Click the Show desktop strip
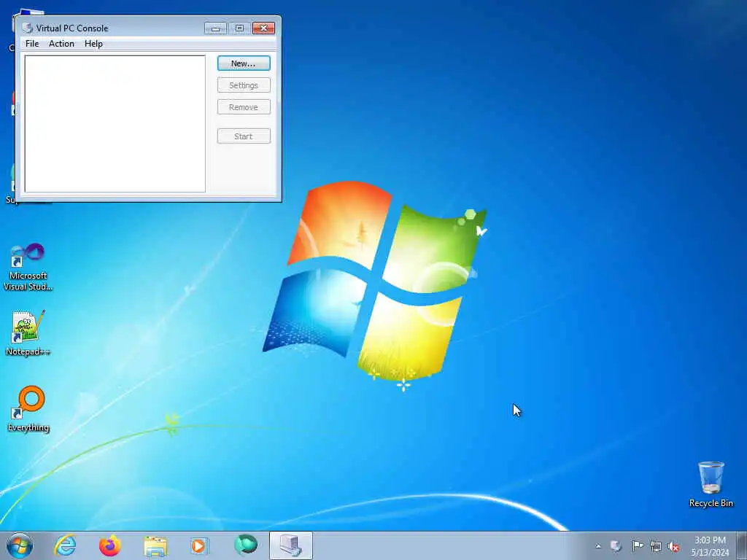Screen dimensions: 747x560 click(x=742, y=545)
